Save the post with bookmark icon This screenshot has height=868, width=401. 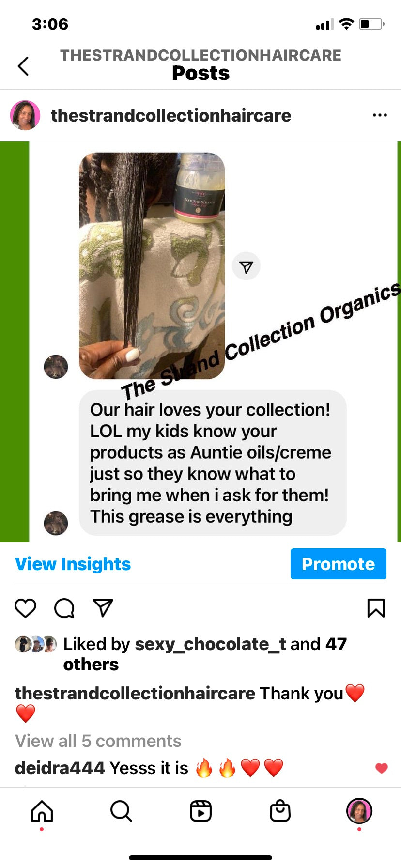[376, 608]
